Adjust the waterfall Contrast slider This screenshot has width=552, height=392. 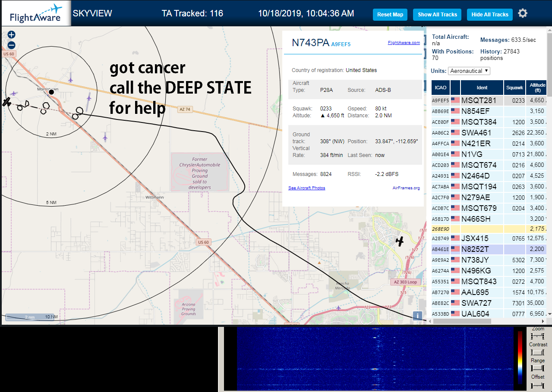[x=538, y=352]
